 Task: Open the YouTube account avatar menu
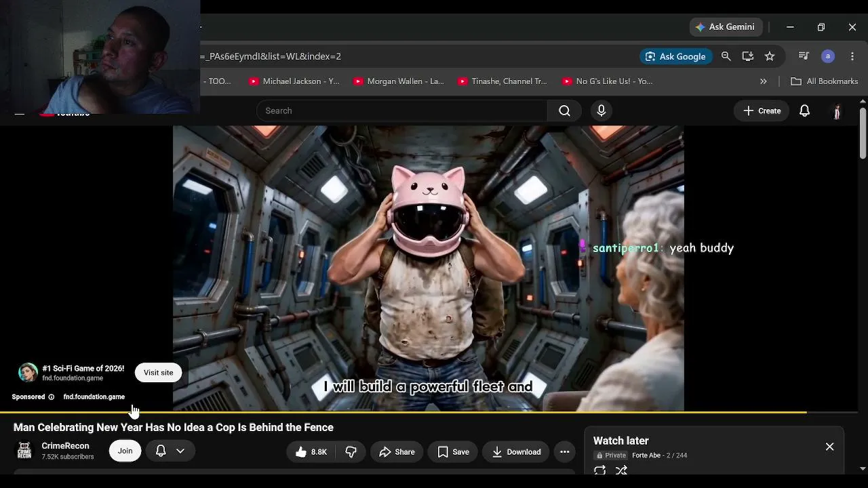[x=837, y=111]
